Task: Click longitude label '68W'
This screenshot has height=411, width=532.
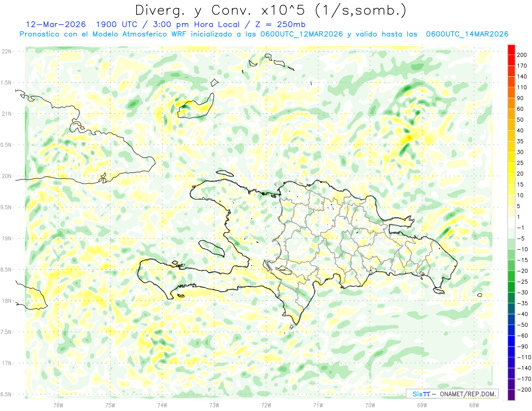Action: pyautogui.click(x=473, y=405)
